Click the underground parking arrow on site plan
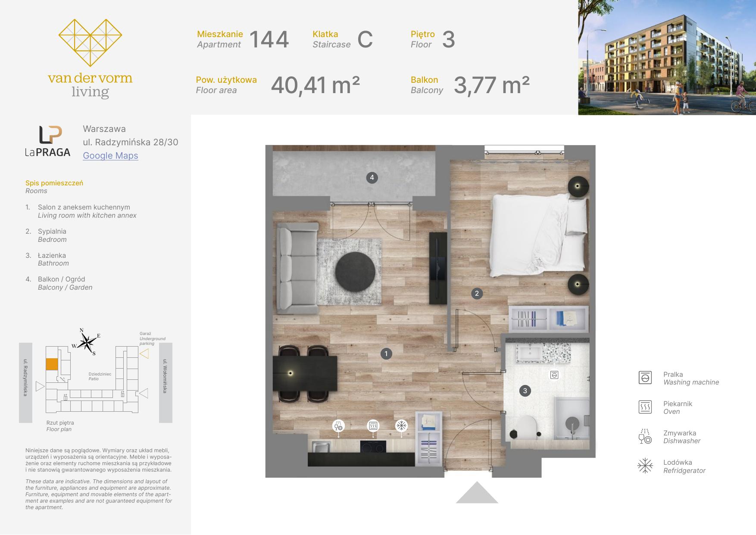756x535 pixels. coord(144,354)
